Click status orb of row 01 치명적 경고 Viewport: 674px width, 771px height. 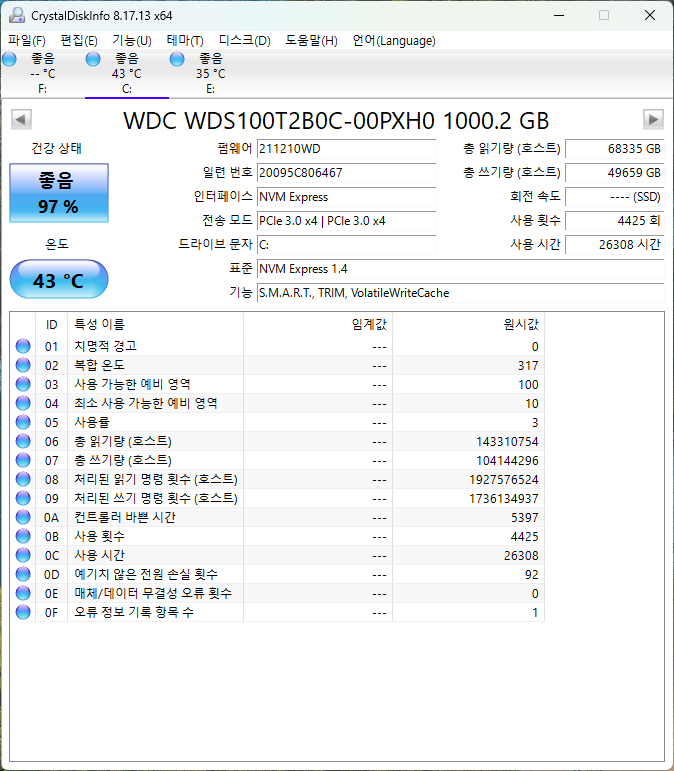click(23, 346)
